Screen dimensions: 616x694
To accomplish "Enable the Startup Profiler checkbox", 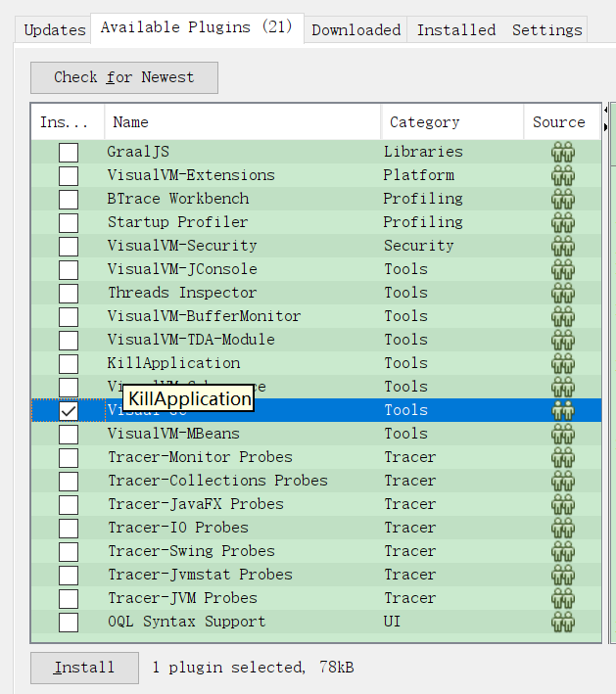I will (x=69, y=222).
